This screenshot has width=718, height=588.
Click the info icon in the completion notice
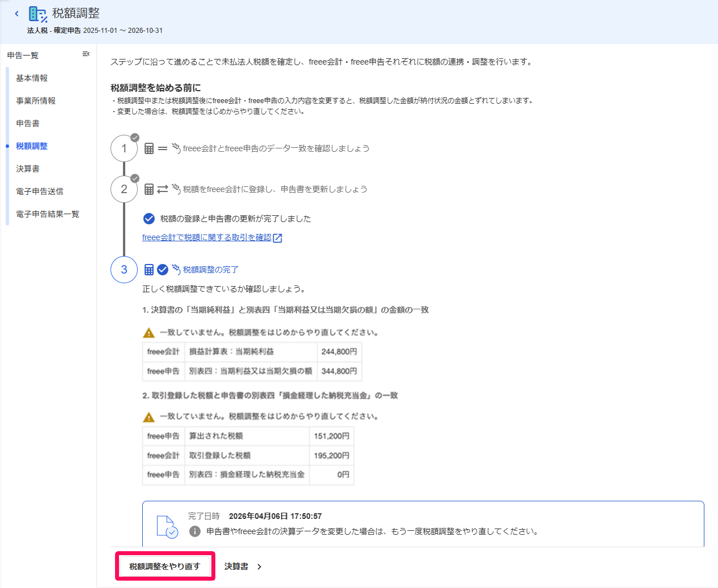pyautogui.click(x=194, y=531)
